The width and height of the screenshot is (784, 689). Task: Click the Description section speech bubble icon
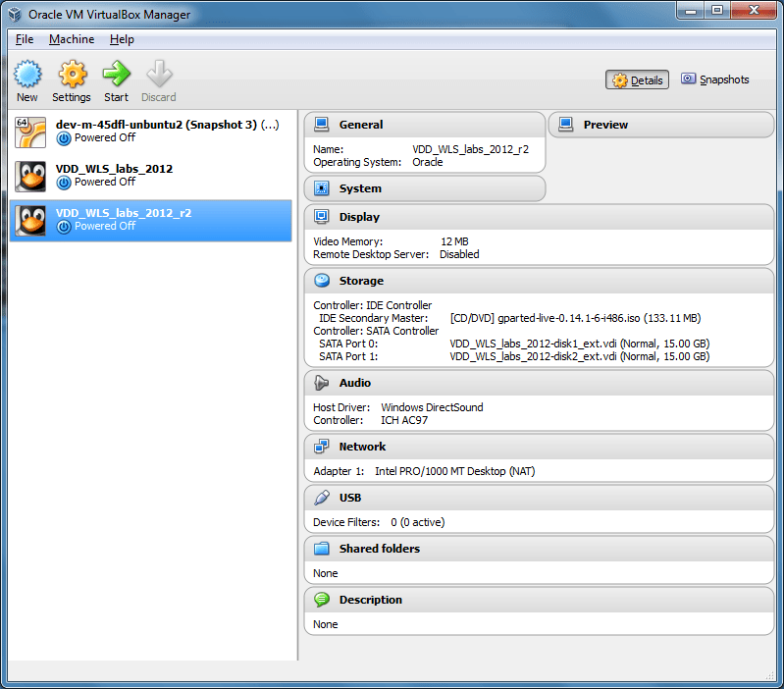[x=322, y=599]
